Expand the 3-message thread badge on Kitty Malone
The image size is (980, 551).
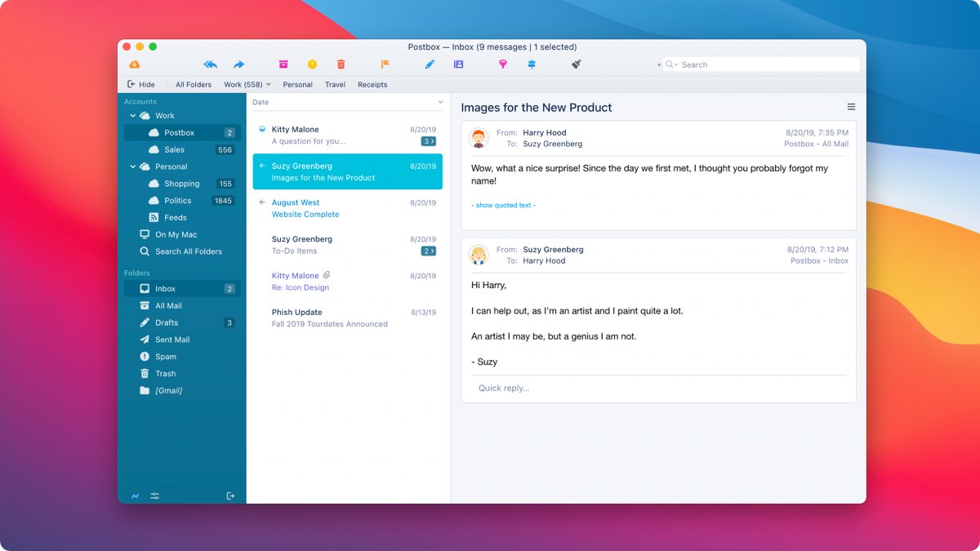pyautogui.click(x=428, y=141)
